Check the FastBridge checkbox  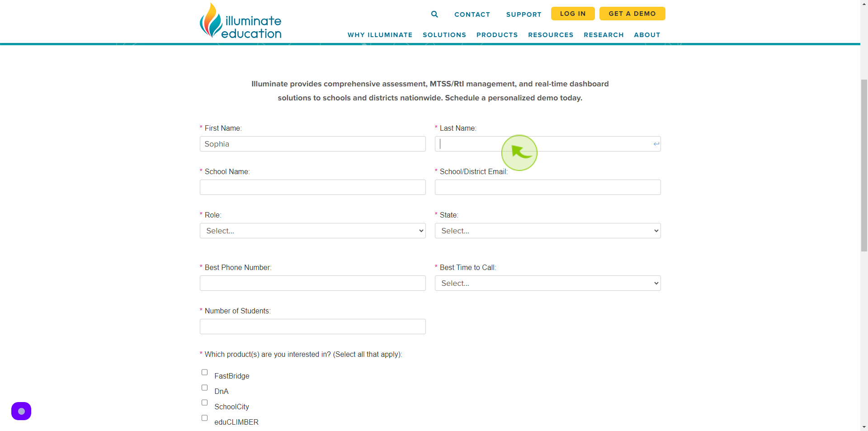click(x=204, y=372)
